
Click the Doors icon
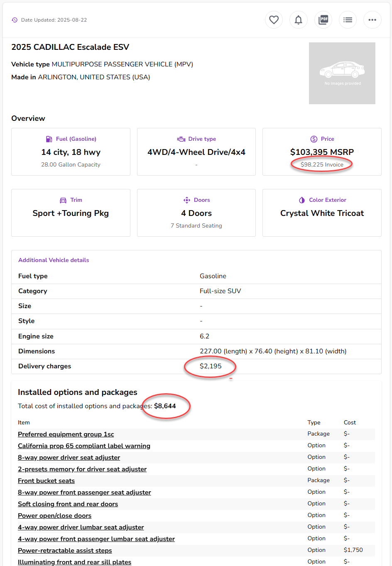(x=187, y=200)
